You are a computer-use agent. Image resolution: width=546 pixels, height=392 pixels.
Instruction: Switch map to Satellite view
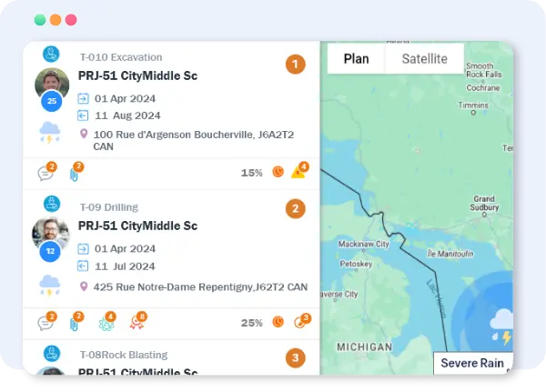point(425,58)
